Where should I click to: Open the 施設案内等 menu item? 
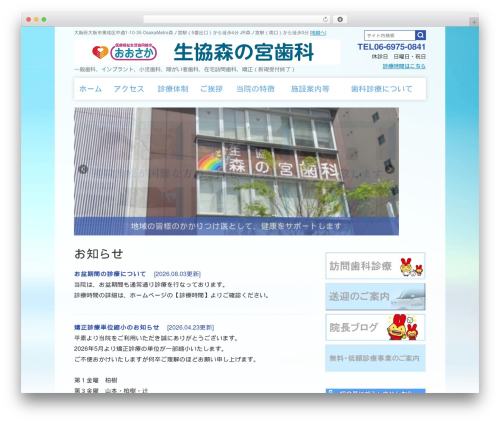tap(310, 89)
